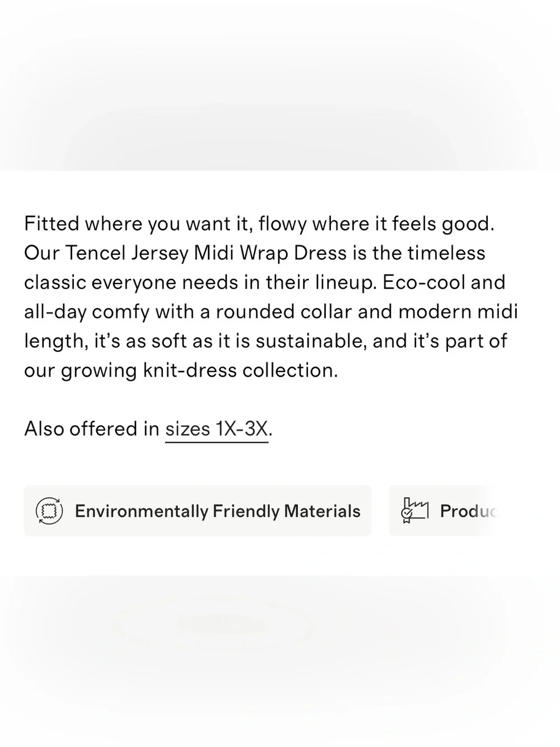Click the product description paragraph
The image size is (560, 747).
271,297
